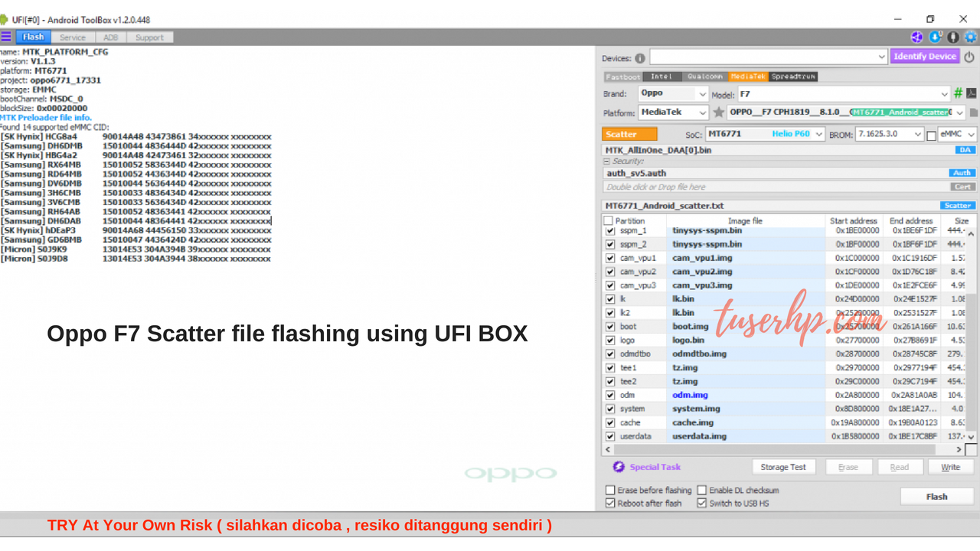
Task: Open the PDF document icon beside Model
Action: point(972,93)
